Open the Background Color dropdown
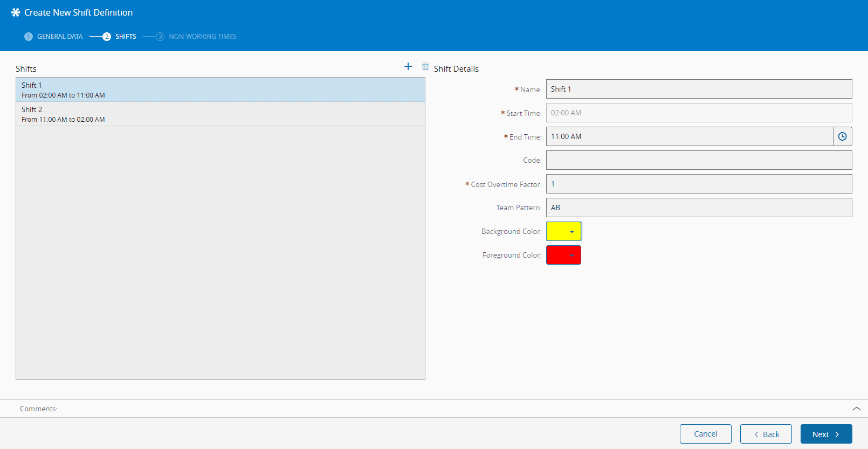The width and height of the screenshot is (868, 449). [563, 231]
